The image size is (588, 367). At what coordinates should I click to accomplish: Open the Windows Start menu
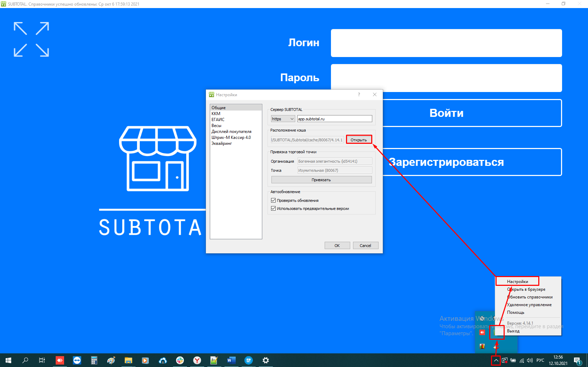8,360
